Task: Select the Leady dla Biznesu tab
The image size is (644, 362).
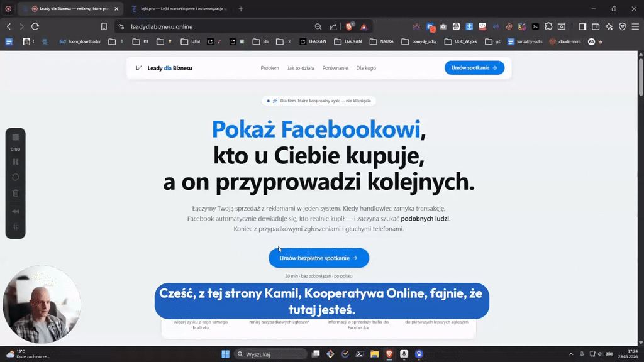Action: pos(70,9)
